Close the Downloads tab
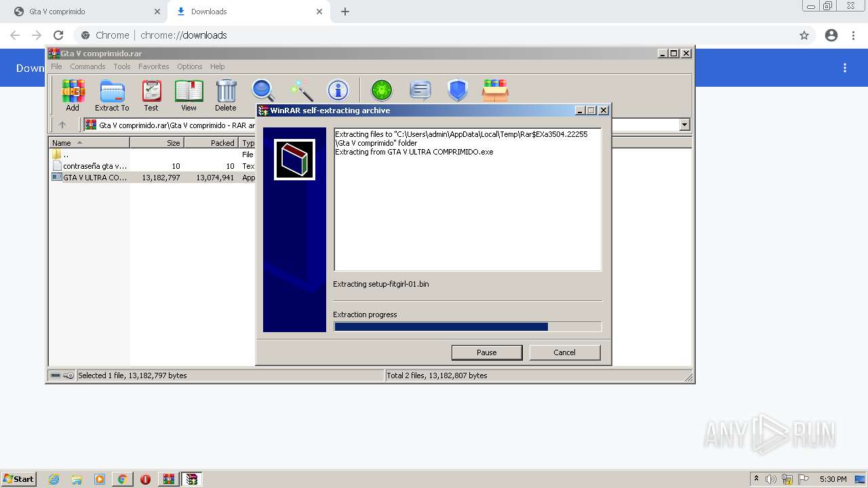The image size is (868, 488). click(x=319, y=12)
